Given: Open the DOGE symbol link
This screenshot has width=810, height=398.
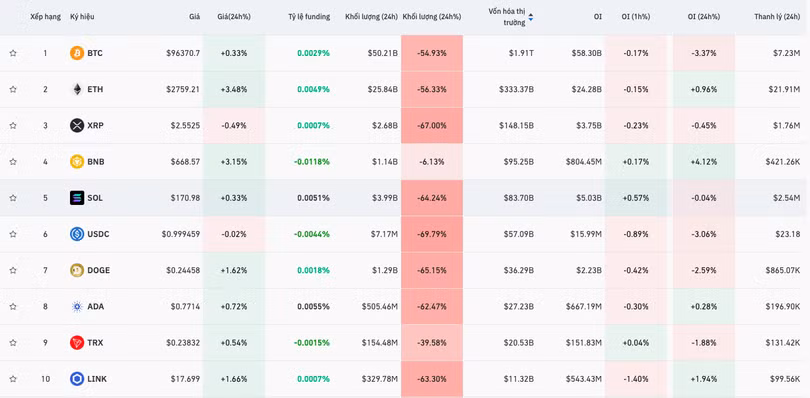Looking at the screenshot, I should (x=99, y=270).
